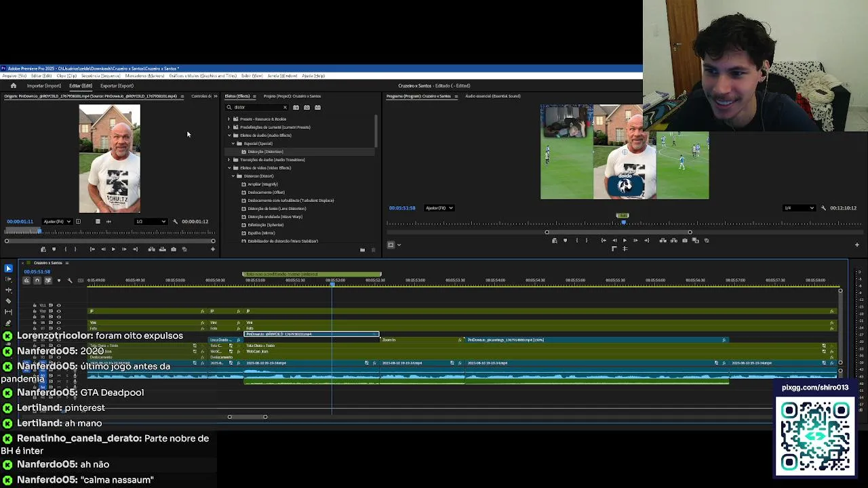Click Export Frame camera in Program monitor

685,240
